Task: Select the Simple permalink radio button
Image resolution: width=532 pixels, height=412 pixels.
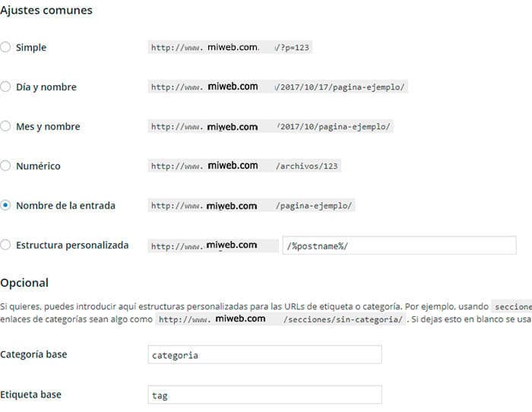Action: pyautogui.click(x=6, y=47)
